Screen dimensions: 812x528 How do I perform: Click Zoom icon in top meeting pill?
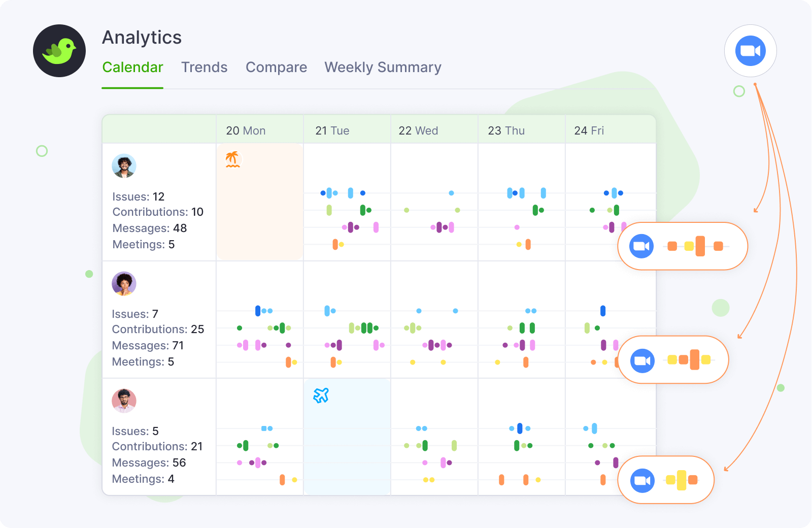(x=641, y=246)
